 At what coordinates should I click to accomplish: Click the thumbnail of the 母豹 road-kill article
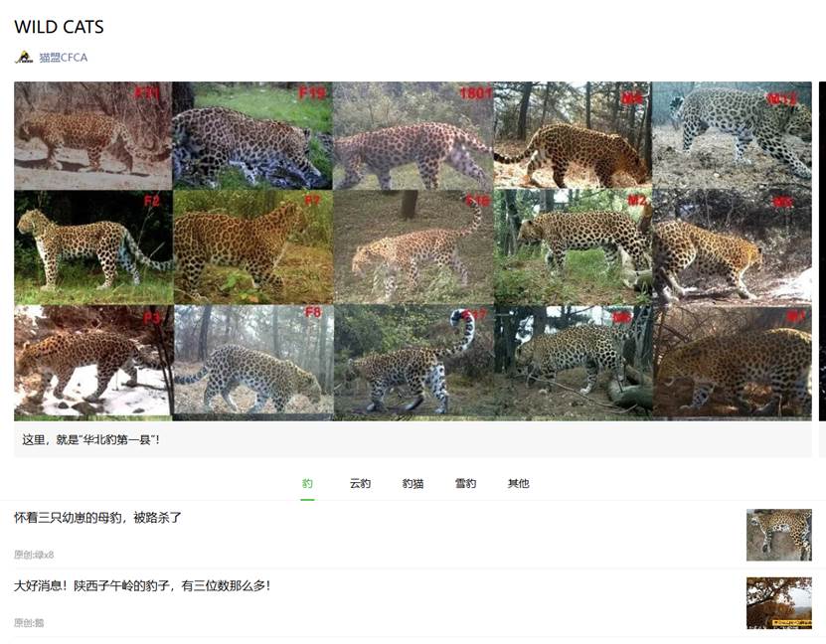pos(778,535)
